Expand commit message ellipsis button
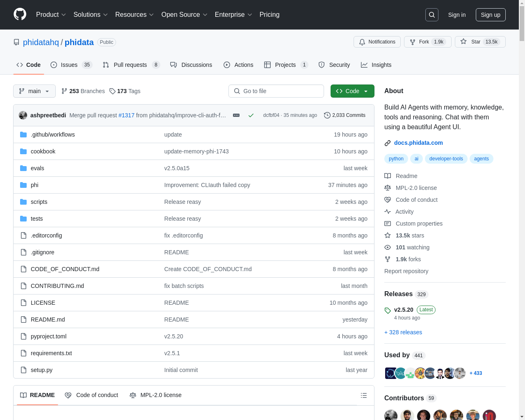Screen dimensions: 525x420 [x=236, y=115]
